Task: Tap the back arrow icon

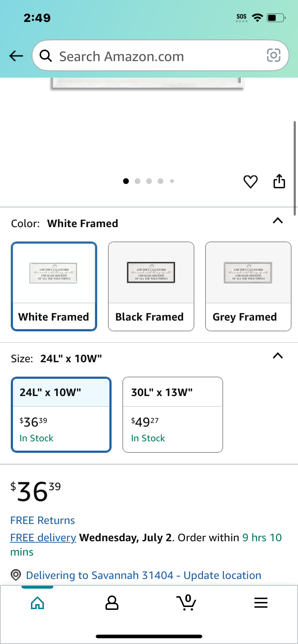Action: pyautogui.click(x=16, y=56)
